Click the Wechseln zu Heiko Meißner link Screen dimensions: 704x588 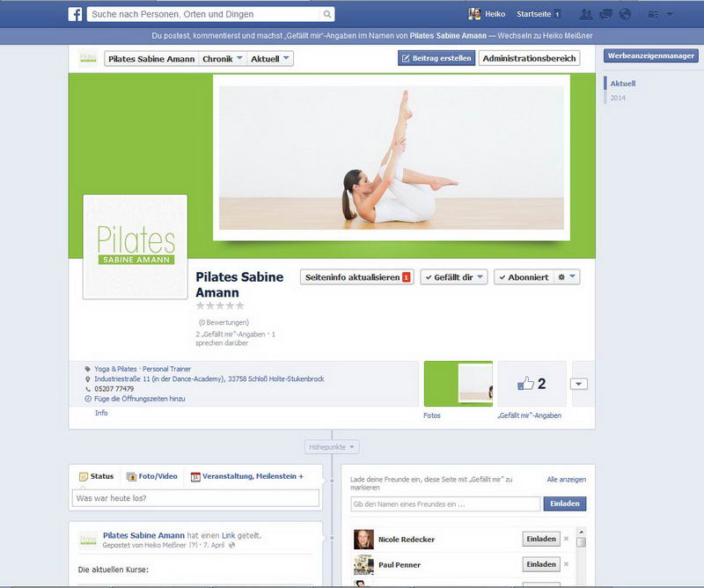[x=545, y=36]
